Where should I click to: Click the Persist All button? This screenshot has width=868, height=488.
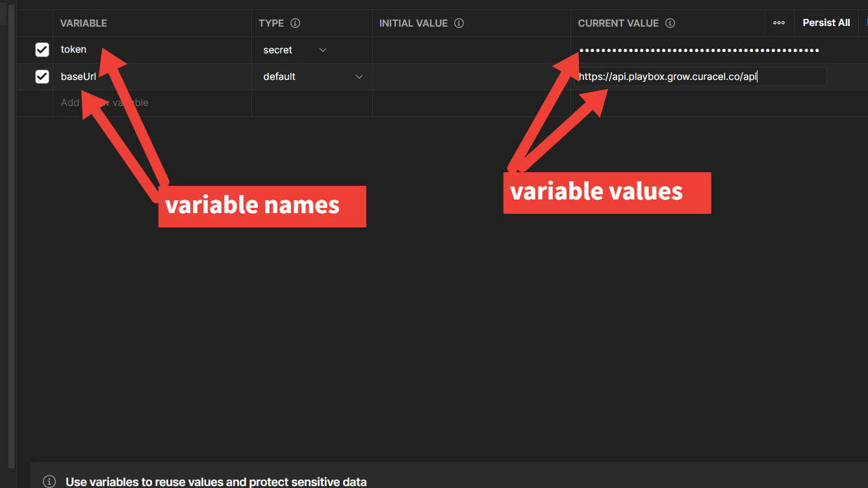[x=826, y=23]
